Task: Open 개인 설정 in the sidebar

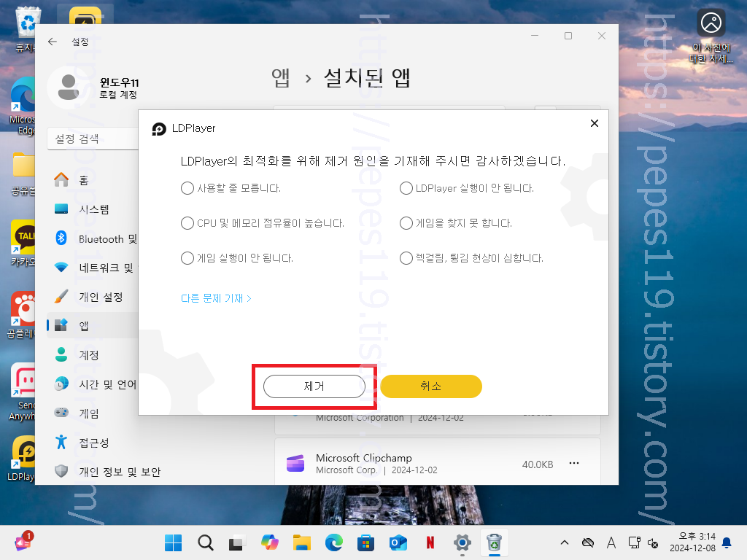Action: click(x=93, y=297)
